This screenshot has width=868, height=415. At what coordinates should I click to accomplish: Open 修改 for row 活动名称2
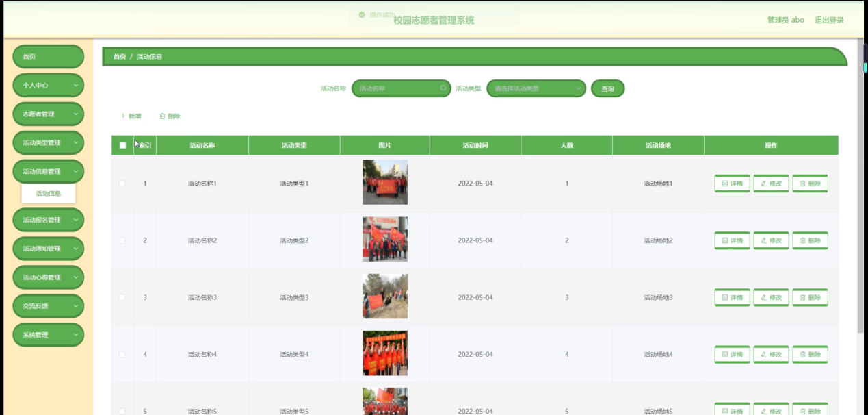[x=771, y=240]
